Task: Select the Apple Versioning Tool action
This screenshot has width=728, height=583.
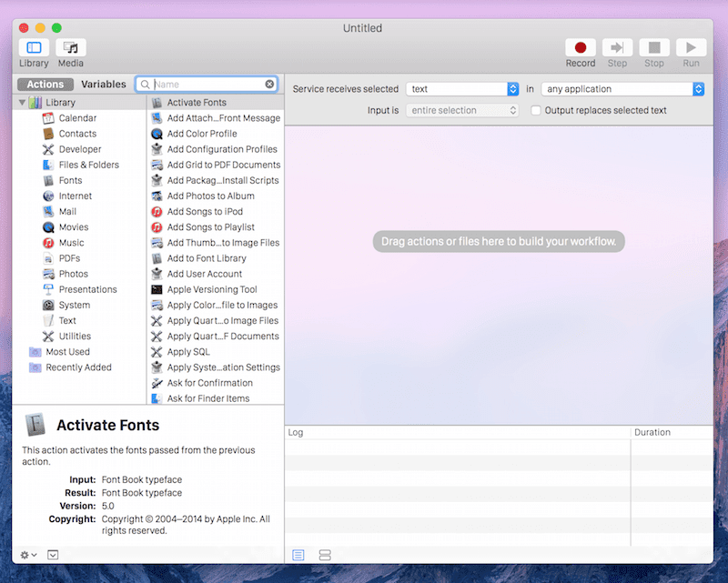Action: [x=216, y=289]
